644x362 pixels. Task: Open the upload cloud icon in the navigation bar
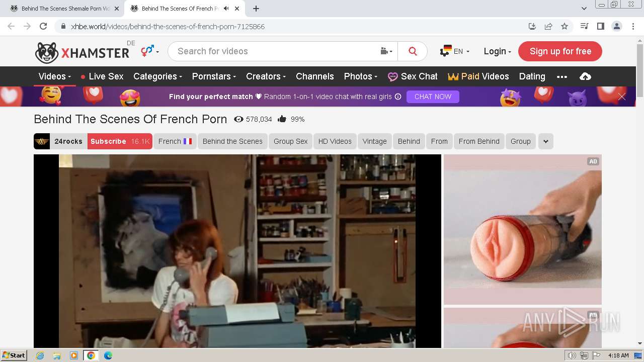[x=585, y=76]
